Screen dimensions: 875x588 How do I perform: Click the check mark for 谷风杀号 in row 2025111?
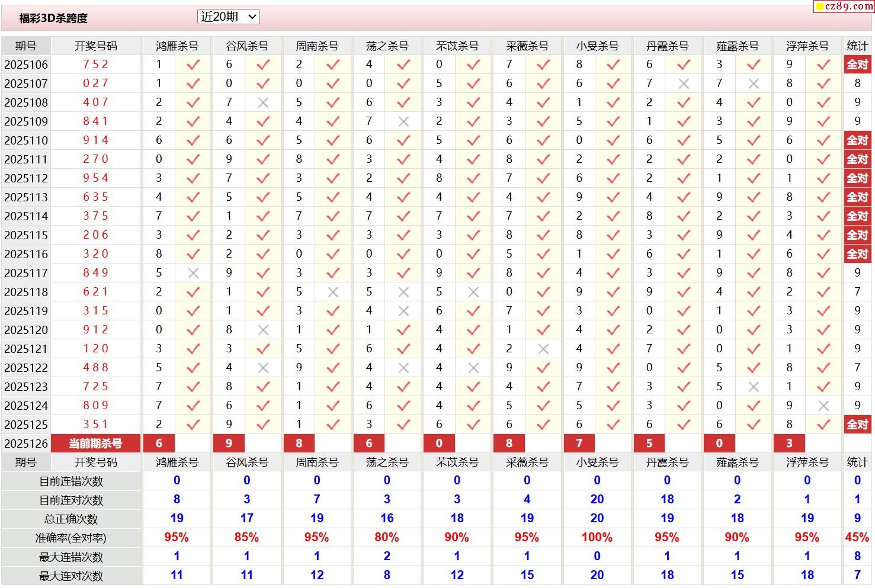pos(263,159)
